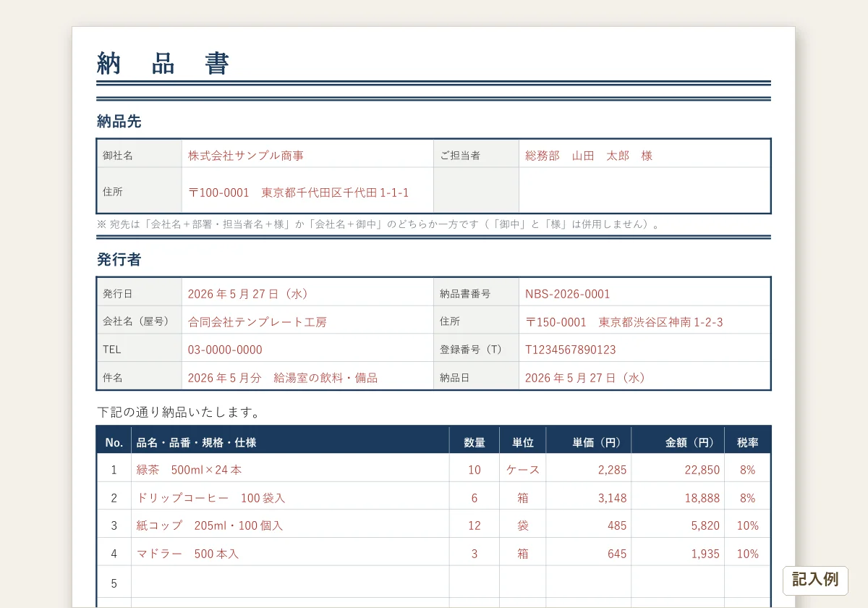The image size is (868, 608).
Task: Click the company name 株式会社サンプル商事
Action: click(x=246, y=156)
